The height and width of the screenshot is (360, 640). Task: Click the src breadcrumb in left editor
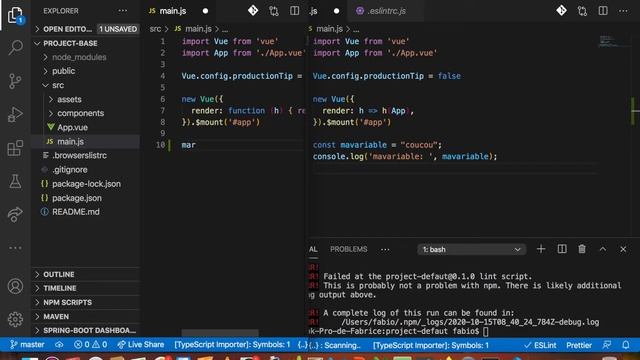(x=155, y=29)
